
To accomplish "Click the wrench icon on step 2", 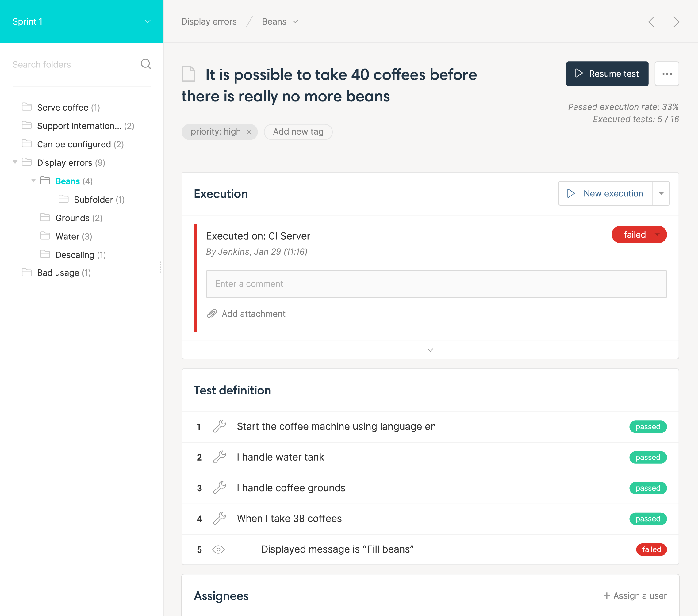I will (220, 457).
